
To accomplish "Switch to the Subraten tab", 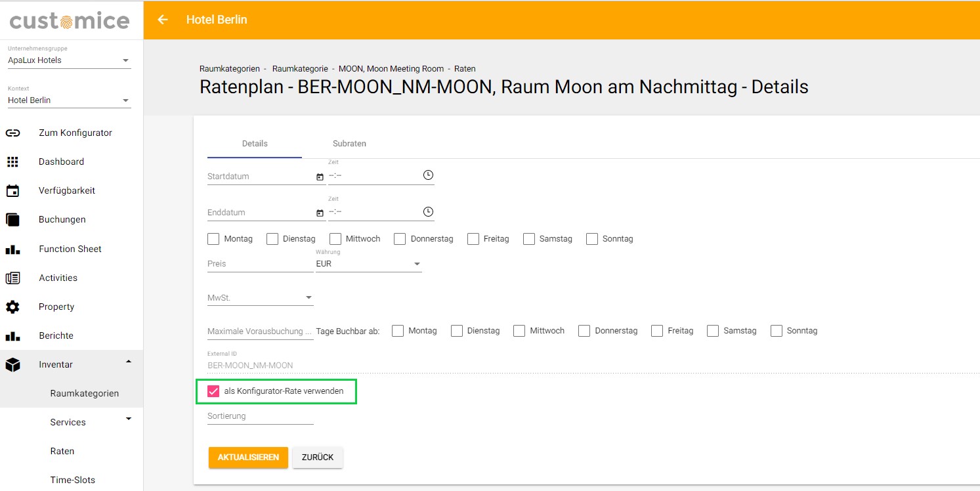I will click(349, 144).
